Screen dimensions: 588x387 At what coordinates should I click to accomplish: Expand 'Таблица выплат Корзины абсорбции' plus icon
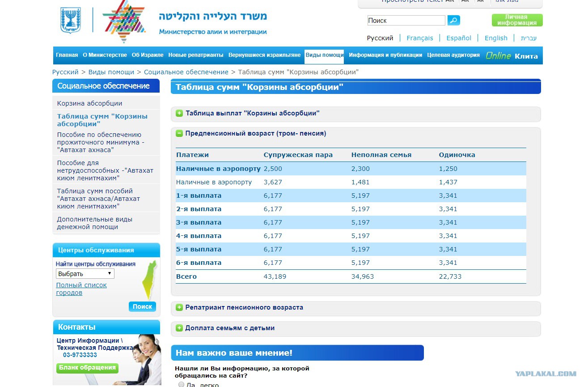(x=179, y=114)
